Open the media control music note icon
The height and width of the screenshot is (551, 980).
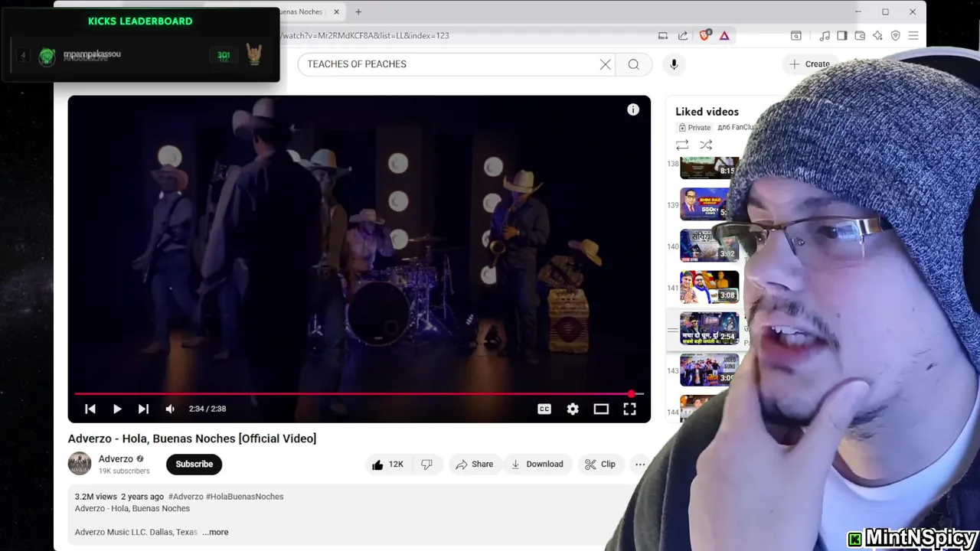tap(825, 35)
